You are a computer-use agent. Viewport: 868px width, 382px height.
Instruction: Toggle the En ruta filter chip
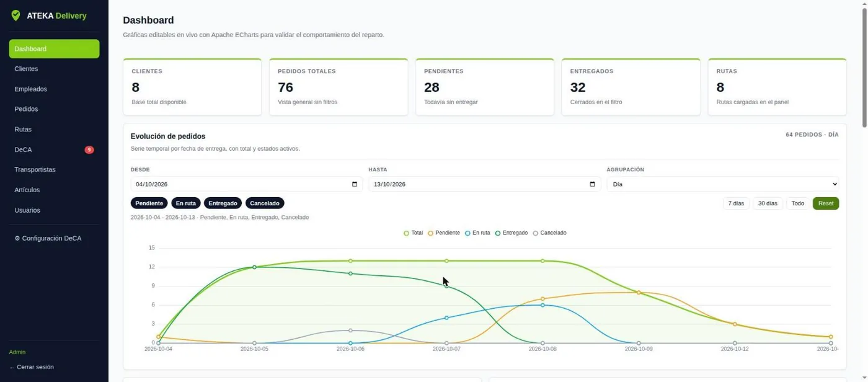186,203
